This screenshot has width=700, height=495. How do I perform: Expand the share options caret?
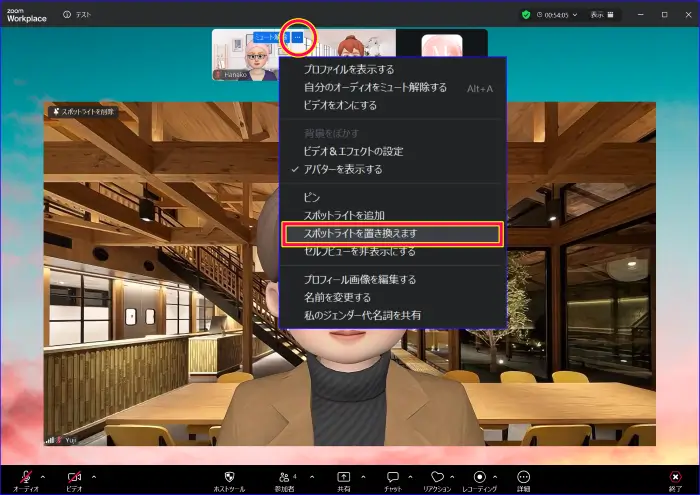point(363,477)
